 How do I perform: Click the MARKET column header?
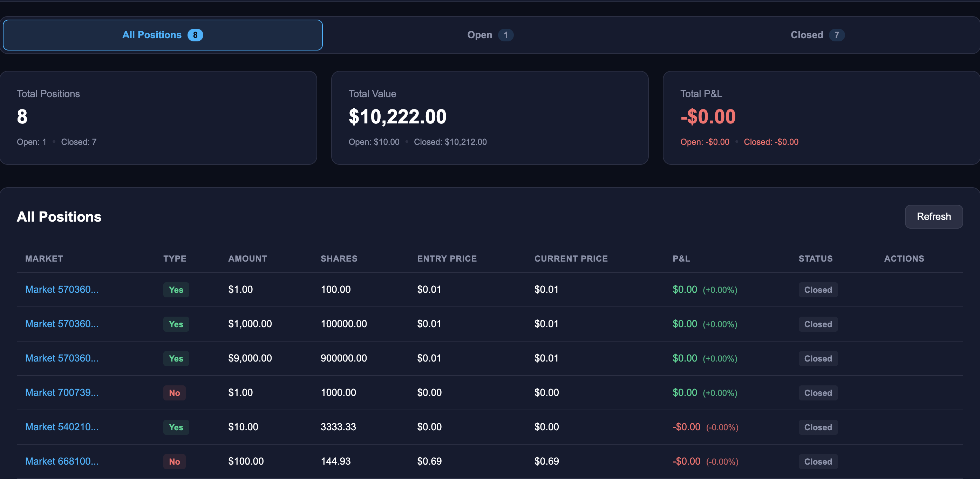[44, 259]
